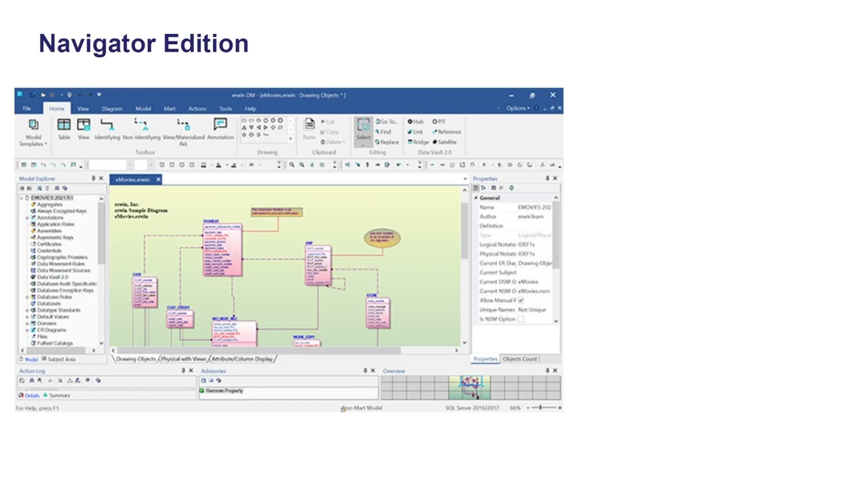Open the Summary tab in Action Log
The height and width of the screenshot is (488, 868).
tap(56, 395)
